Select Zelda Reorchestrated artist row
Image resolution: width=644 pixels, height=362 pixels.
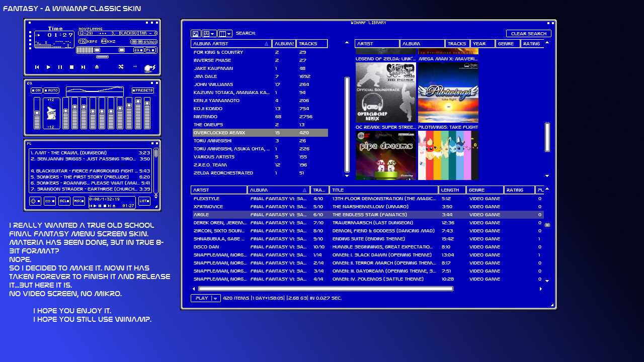tap(260, 173)
